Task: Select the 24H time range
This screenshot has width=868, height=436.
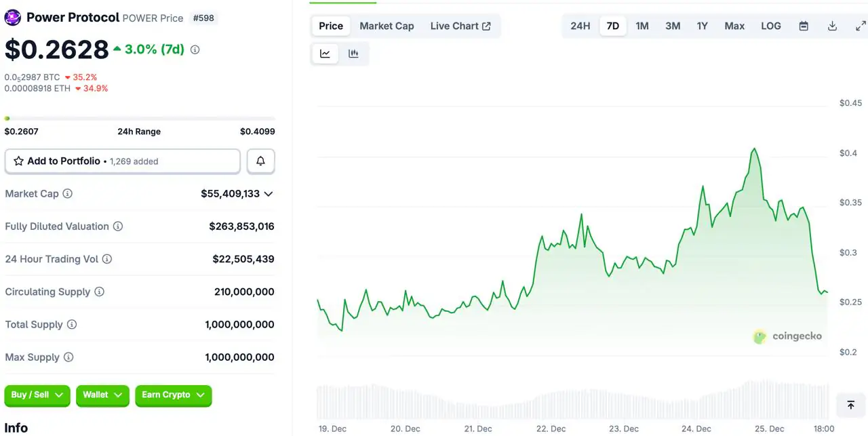Action: [x=580, y=26]
